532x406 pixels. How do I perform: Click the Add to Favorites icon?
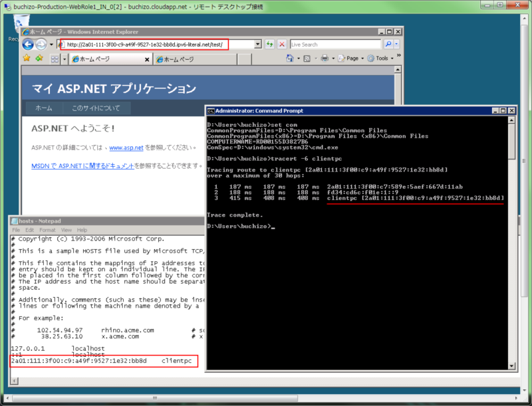(39, 58)
